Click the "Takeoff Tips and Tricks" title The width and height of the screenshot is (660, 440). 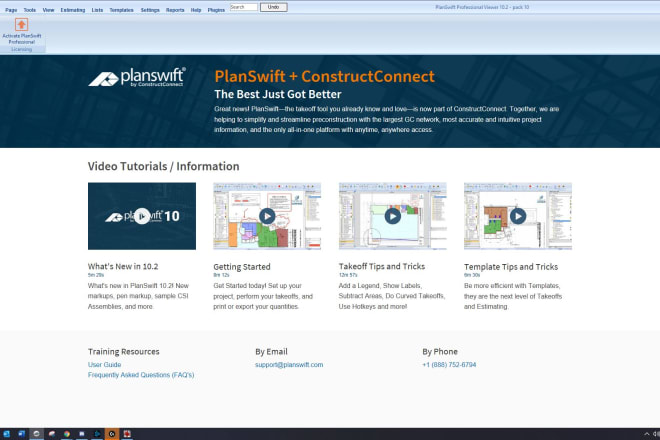pyautogui.click(x=382, y=266)
